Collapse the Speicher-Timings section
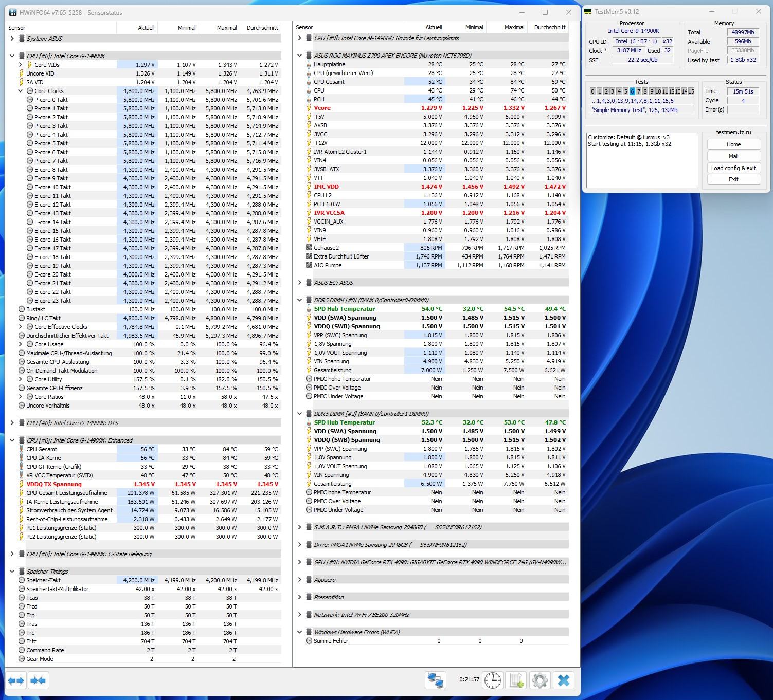The height and width of the screenshot is (700, 773). click(x=12, y=572)
